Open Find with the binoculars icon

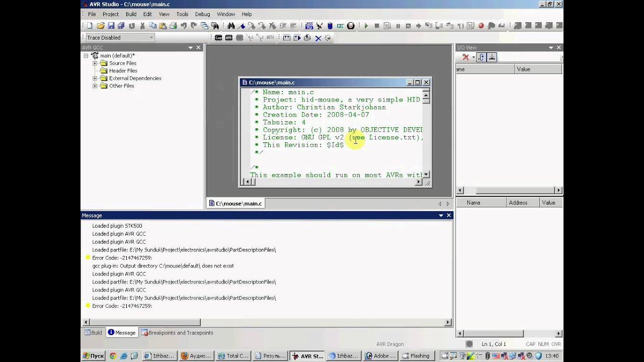click(x=231, y=26)
